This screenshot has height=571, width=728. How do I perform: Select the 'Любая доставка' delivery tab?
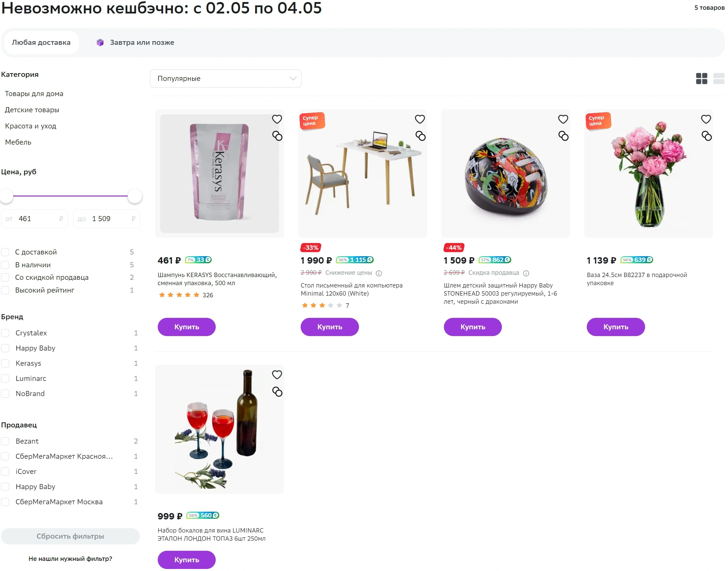coord(41,42)
